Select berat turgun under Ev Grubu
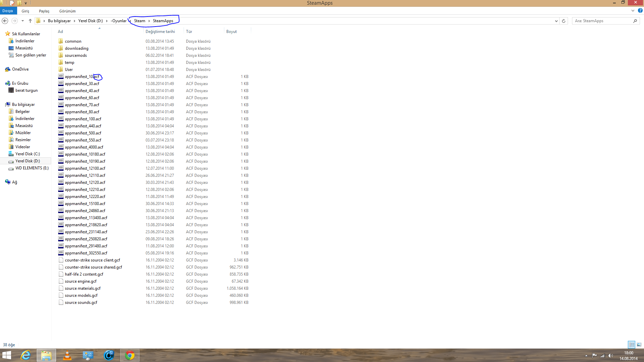 (27, 90)
